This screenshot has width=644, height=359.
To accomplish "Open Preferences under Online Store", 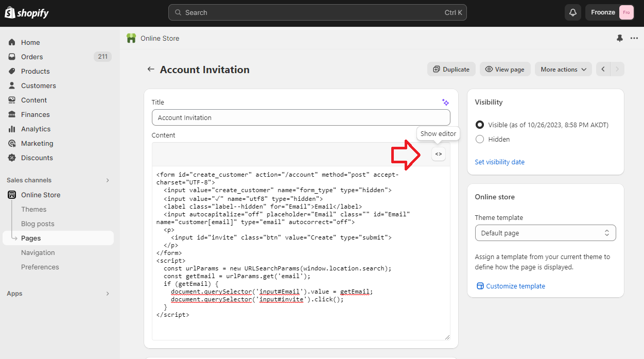I will click(x=40, y=267).
